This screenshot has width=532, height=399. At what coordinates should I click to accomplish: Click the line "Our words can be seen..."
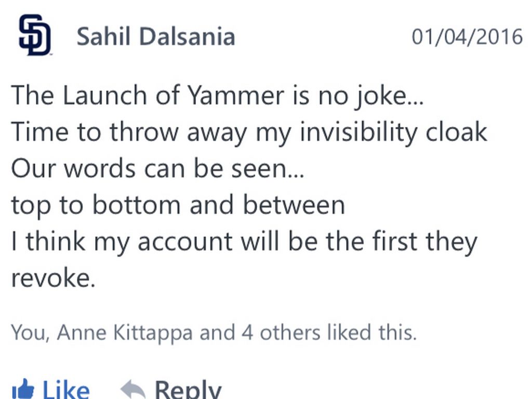(157, 169)
